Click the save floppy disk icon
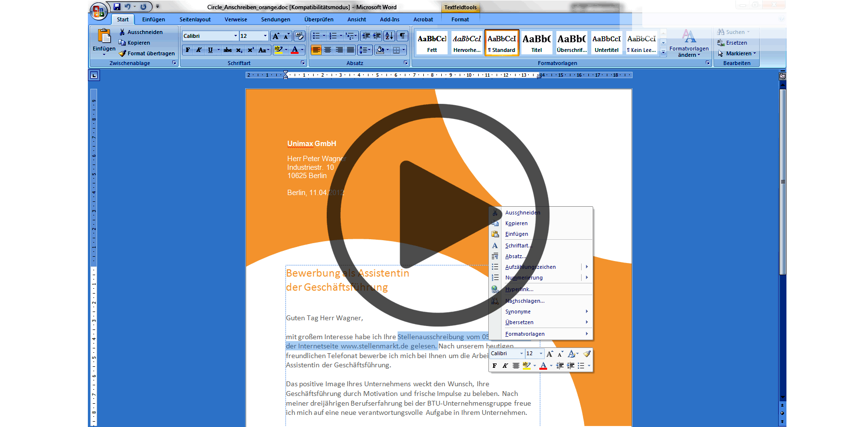Viewport: 868px width, 427px height. coord(117,7)
